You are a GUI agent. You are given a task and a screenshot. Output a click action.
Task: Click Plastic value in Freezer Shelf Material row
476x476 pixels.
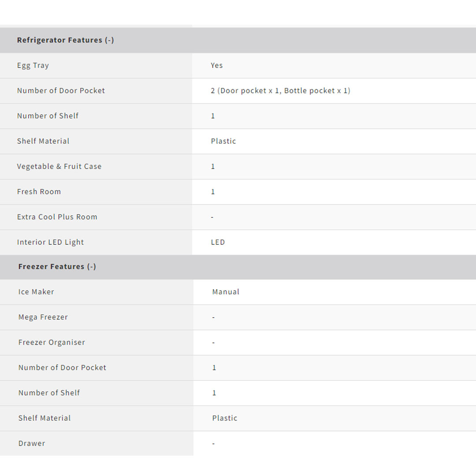click(x=225, y=418)
